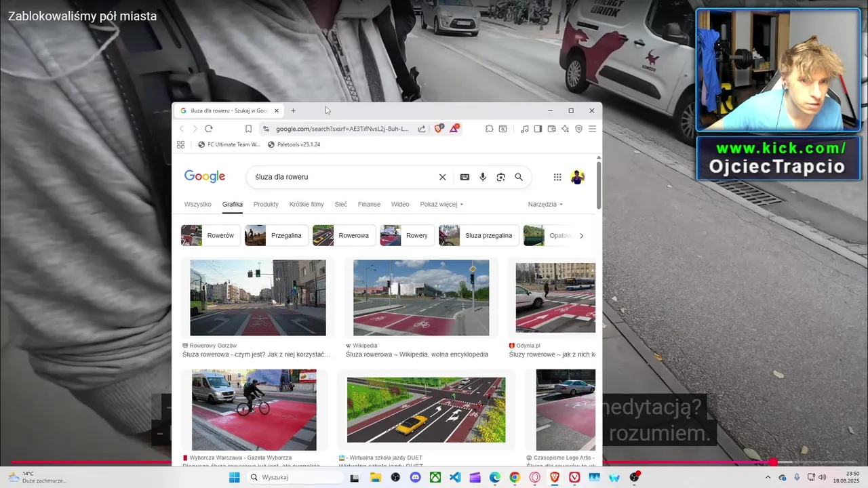Filter images by 'Rowerów' chip
Screen dimensions: 868x488
(211, 235)
